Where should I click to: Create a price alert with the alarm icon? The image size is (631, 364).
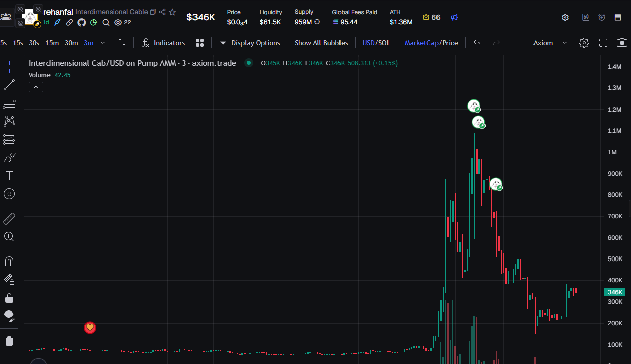coord(602,17)
